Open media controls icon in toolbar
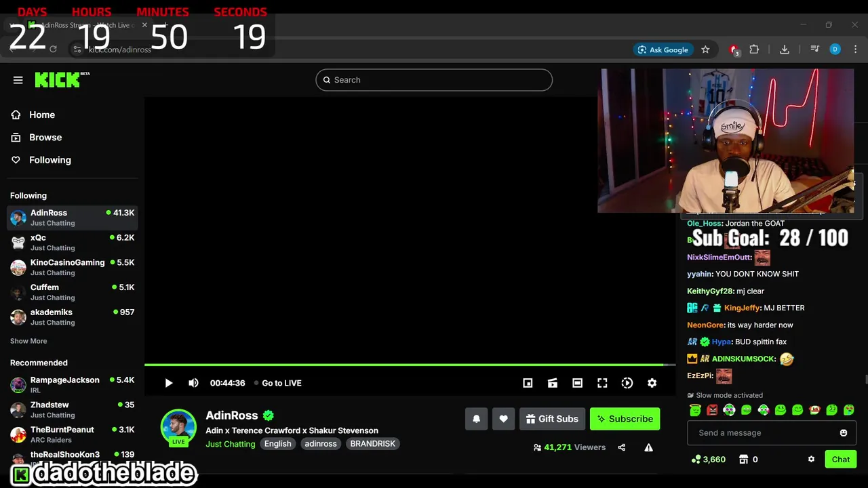868x488 pixels. click(x=814, y=49)
